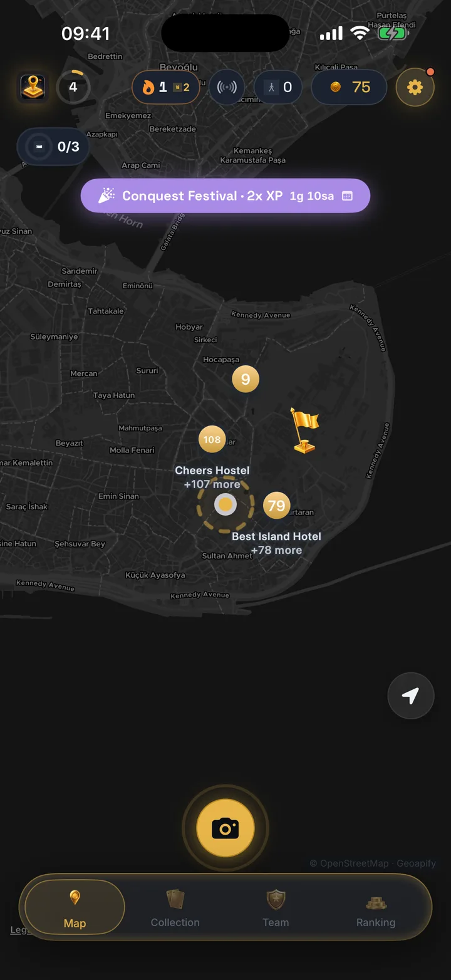Select the map cluster marker 9
The image size is (451, 980).
tap(246, 378)
